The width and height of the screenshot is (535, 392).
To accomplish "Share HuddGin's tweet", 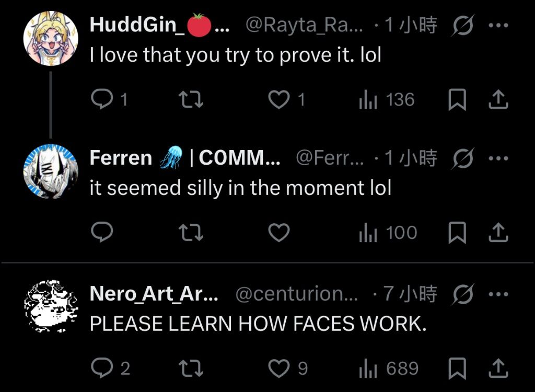I will (x=498, y=100).
